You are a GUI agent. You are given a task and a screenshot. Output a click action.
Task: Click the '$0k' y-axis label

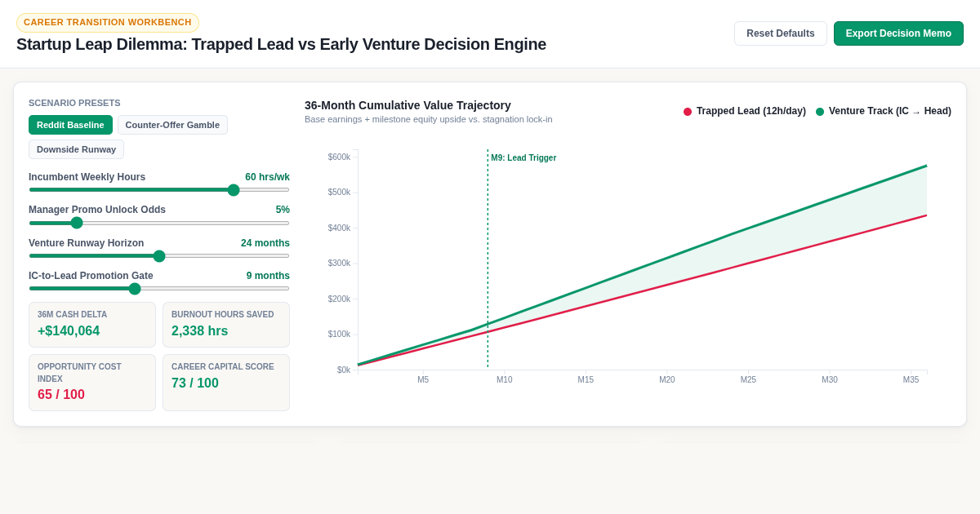[344, 370]
